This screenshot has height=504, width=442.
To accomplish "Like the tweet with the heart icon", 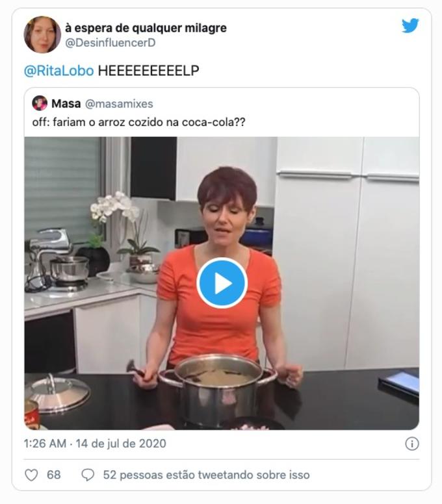I will (31, 475).
